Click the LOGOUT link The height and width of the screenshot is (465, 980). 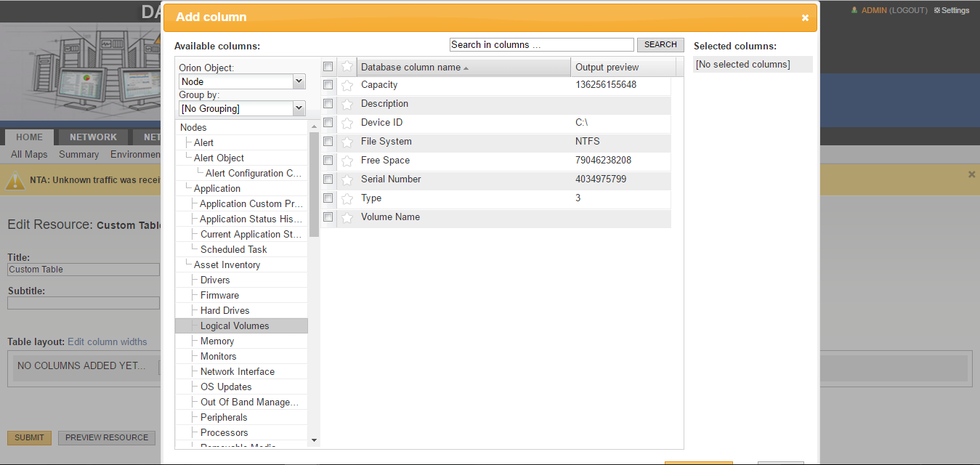coord(908,10)
